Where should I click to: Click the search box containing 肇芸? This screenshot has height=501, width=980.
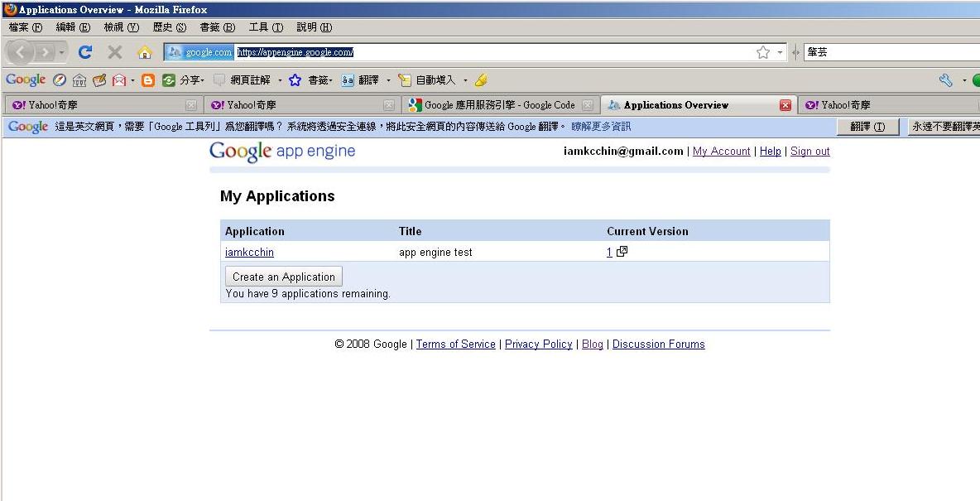pyautogui.click(x=891, y=52)
